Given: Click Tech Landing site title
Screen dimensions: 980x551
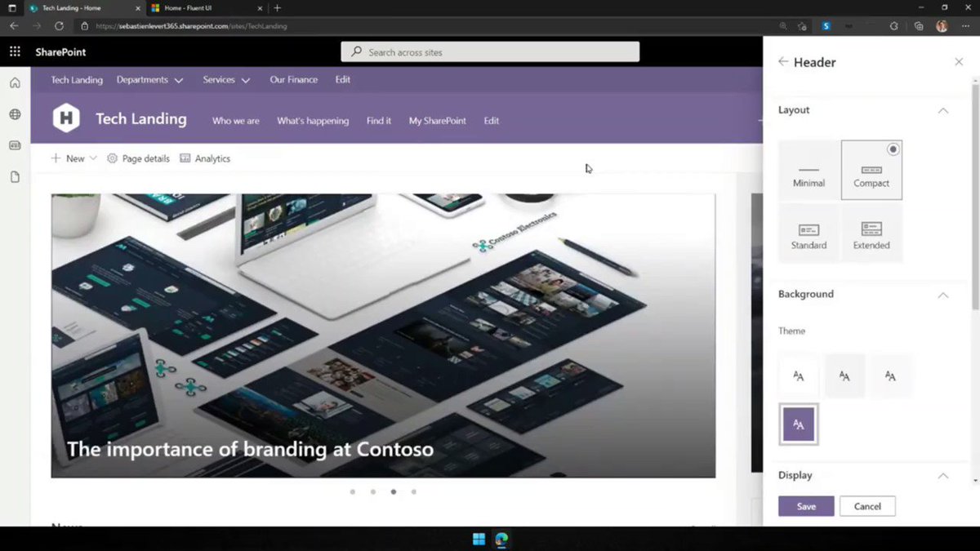Looking at the screenshot, I should coord(141,118).
